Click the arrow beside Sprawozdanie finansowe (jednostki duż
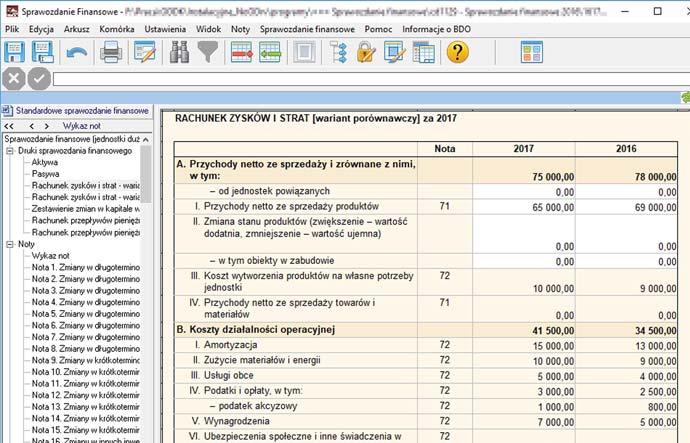Viewport: 690px width, 443px height. [146, 139]
